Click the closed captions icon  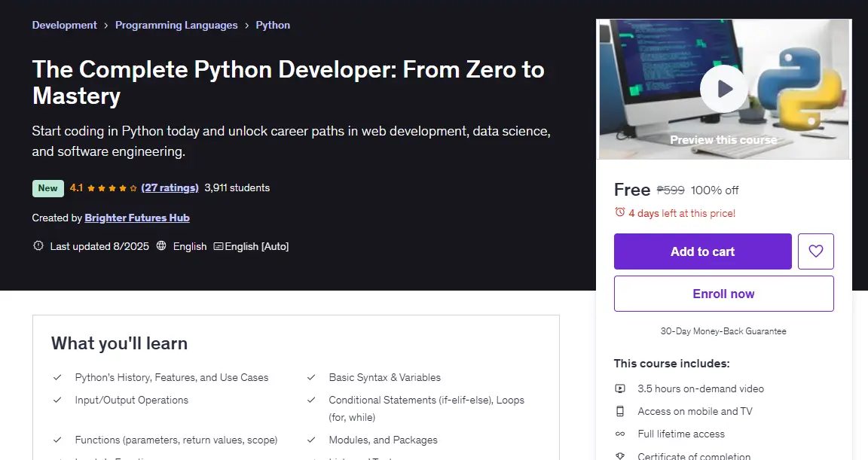point(218,247)
